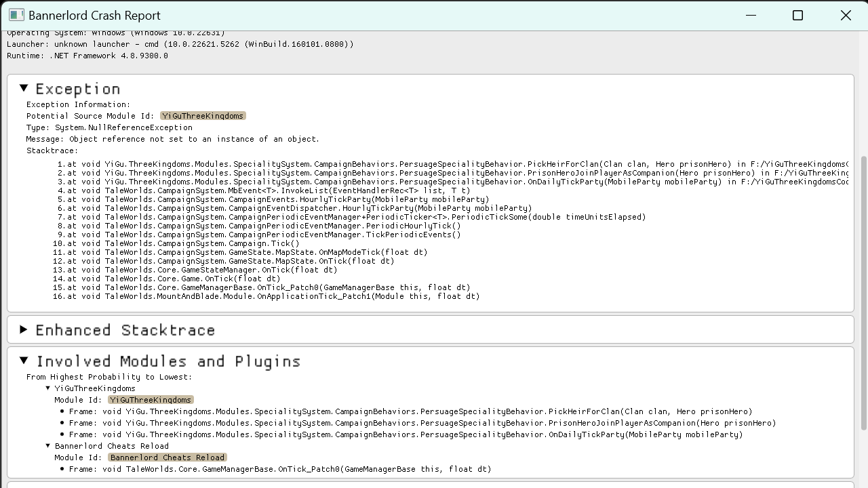Select stacktrace line 12 MapState.OnTick

pos(224,261)
